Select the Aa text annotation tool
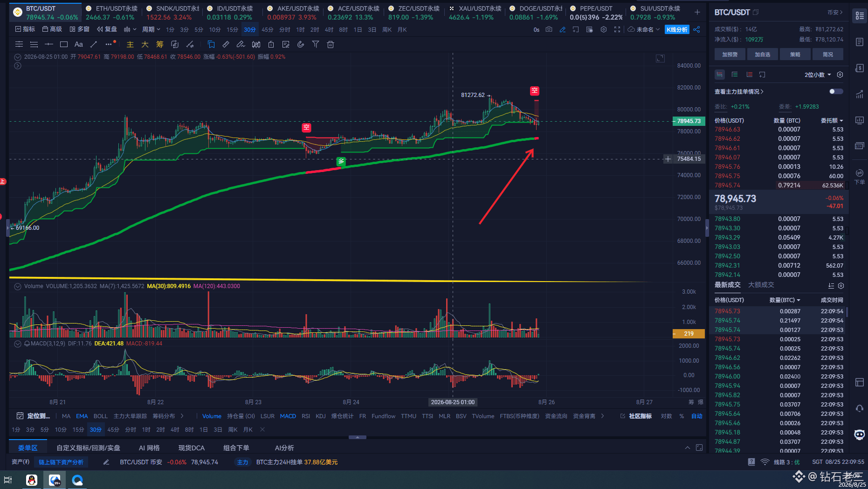 (79, 44)
